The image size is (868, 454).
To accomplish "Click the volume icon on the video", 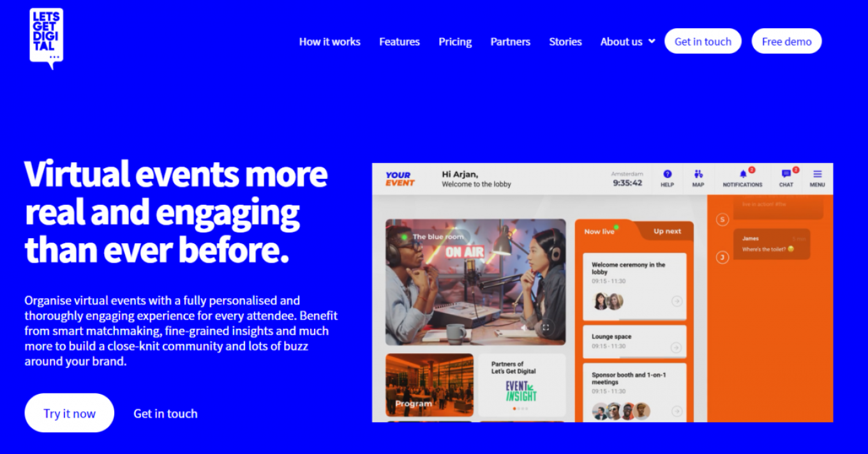I will click(x=524, y=328).
